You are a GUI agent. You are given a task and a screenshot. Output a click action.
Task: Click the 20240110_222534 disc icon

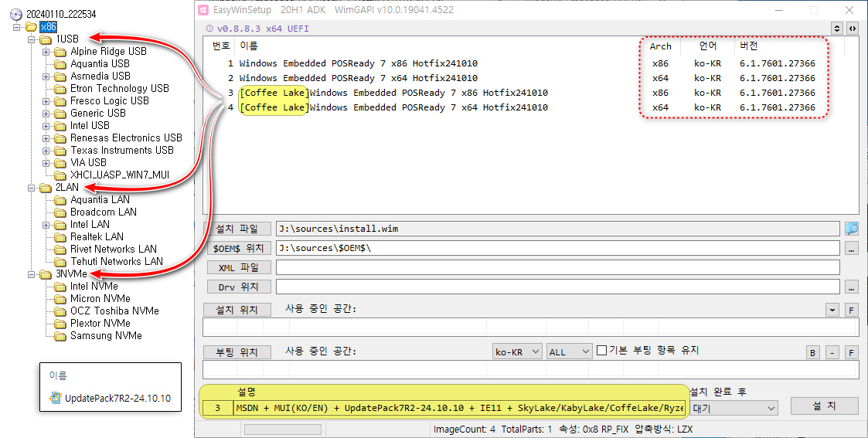point(16,14)
